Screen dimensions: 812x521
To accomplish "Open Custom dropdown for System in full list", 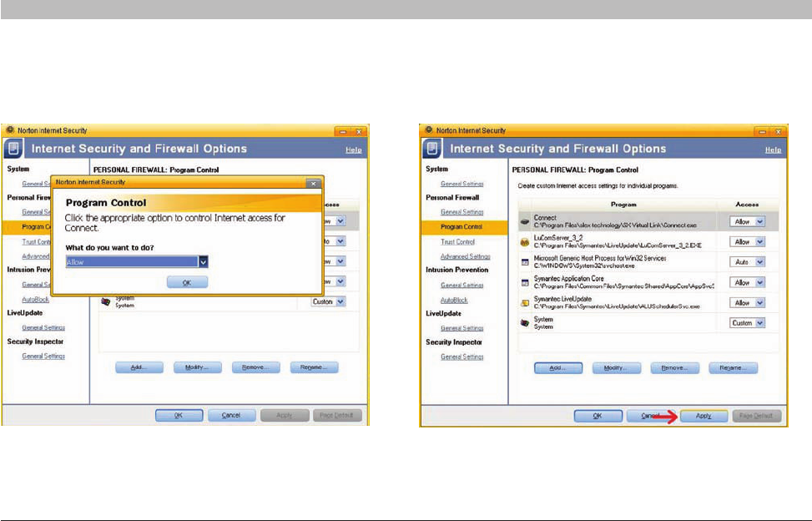I will pyautogui.click(x=759, y=322).
